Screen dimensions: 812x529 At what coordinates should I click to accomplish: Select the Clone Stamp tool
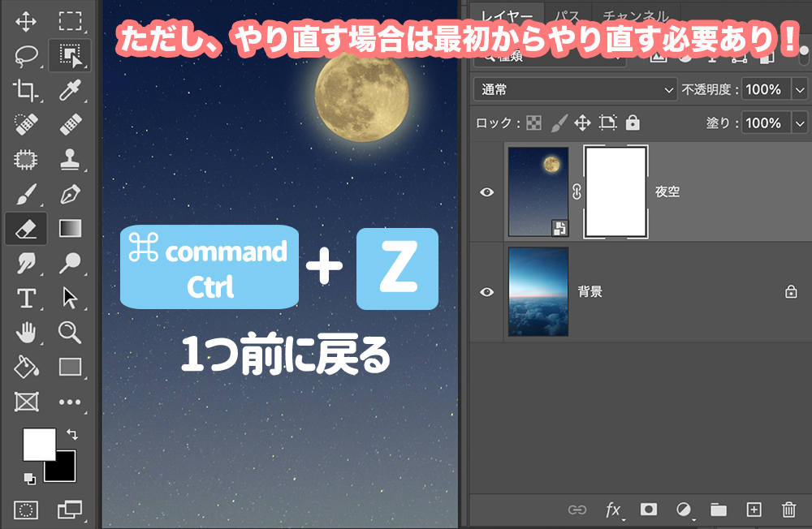[70, 159]
